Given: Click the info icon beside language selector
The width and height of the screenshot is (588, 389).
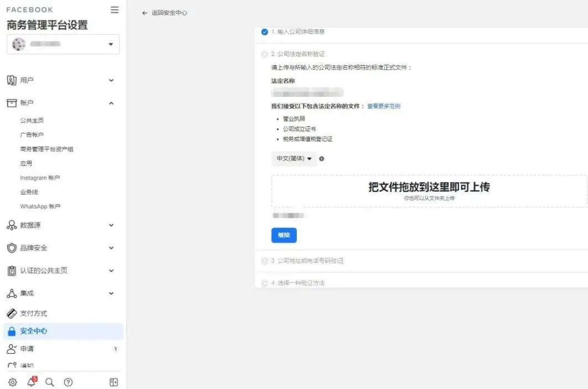Looking at the screenshot, I should pyautogui.click(x=322, y=159).
